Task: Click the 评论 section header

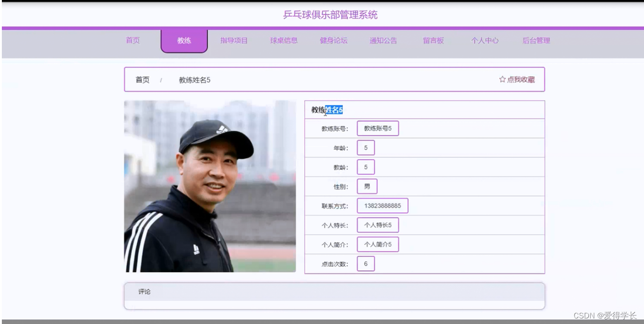Action: pyautogui.click(x=334, y=292)
